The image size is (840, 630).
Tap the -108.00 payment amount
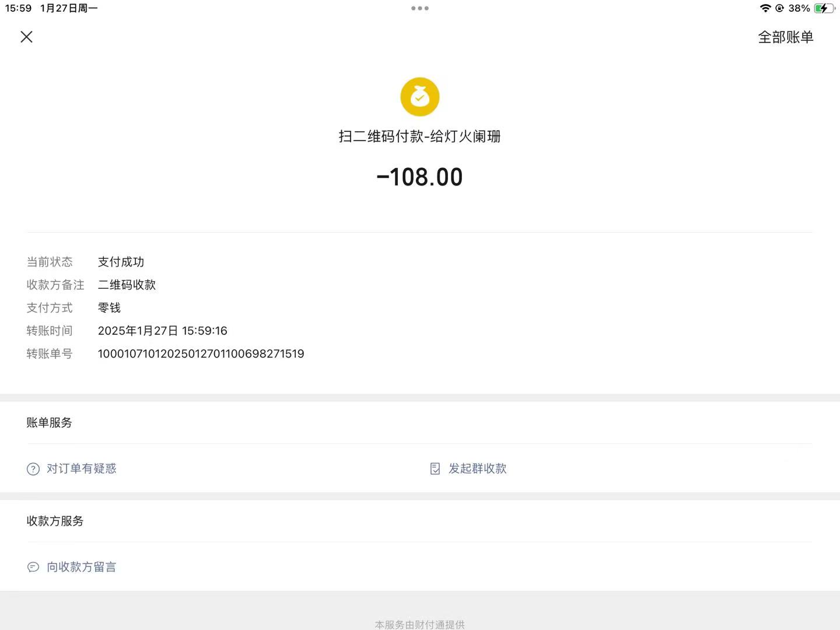click(x=420, y=177)
